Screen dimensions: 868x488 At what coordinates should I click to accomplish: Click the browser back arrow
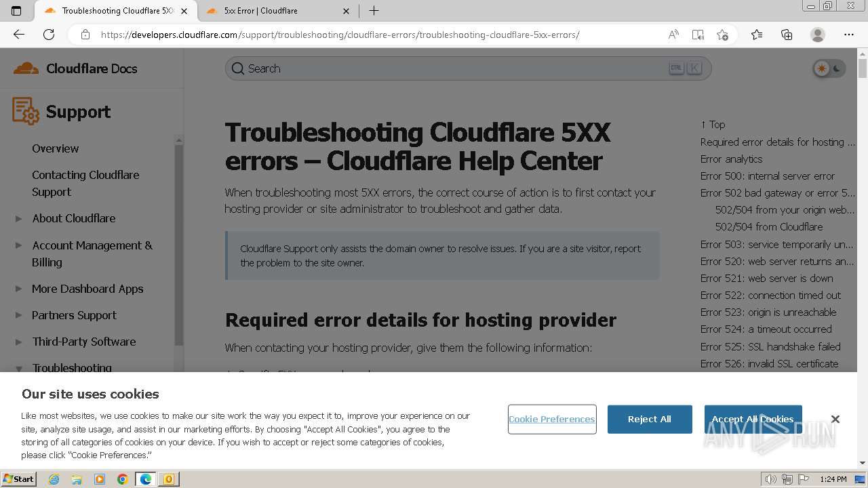click(19, 35)
